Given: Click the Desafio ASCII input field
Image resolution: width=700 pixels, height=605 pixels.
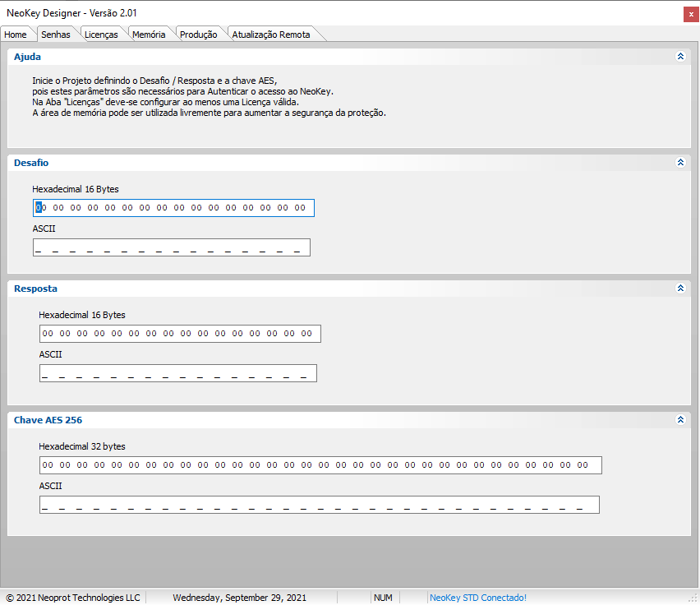Looking at the screenshot, I should tap(172, 247).
